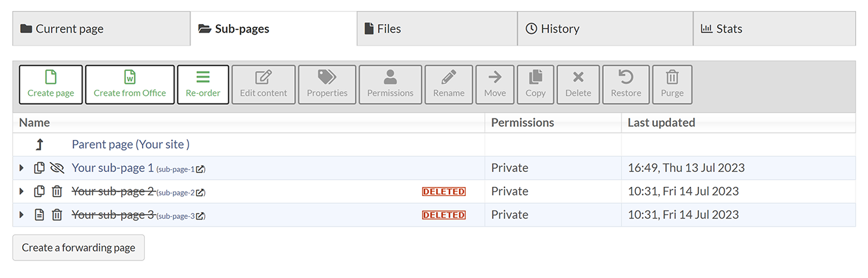Click the Re-order toolbar button

click(203, 85)
